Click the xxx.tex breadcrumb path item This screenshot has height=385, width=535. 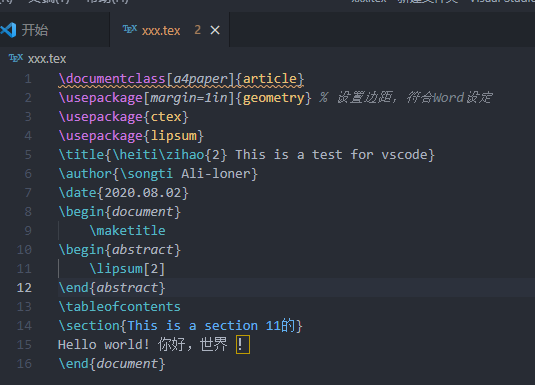pos(47,59)
